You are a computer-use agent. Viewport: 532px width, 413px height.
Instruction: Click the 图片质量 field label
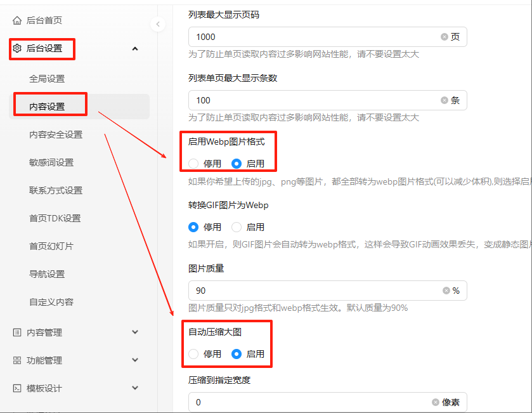[x=206, y=268]
